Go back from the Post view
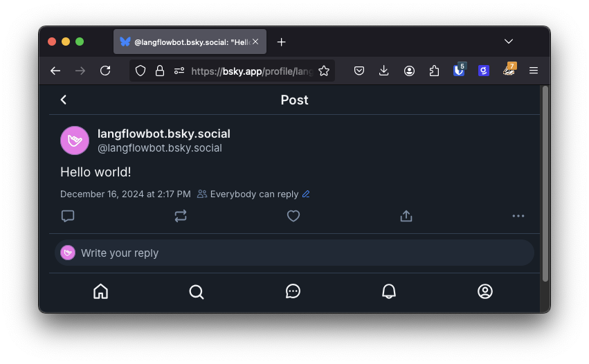The image size is (589, 364). point(64,100)
